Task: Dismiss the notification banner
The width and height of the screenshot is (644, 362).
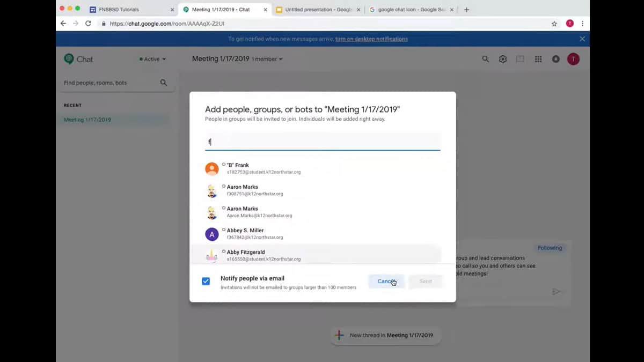Action: [x=582, y=39]
